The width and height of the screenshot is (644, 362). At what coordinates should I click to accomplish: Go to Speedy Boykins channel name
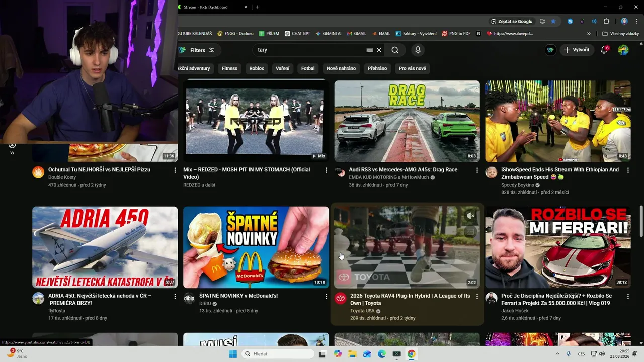[x=517, y=185]
